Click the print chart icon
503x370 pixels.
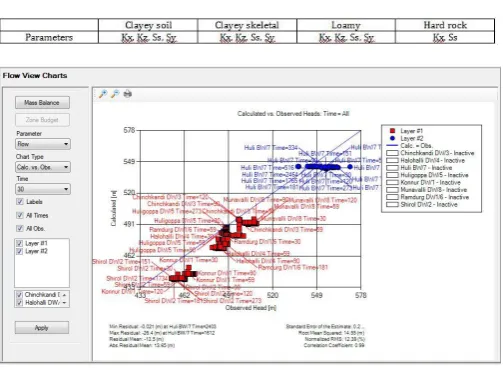[x=127, y=94]
